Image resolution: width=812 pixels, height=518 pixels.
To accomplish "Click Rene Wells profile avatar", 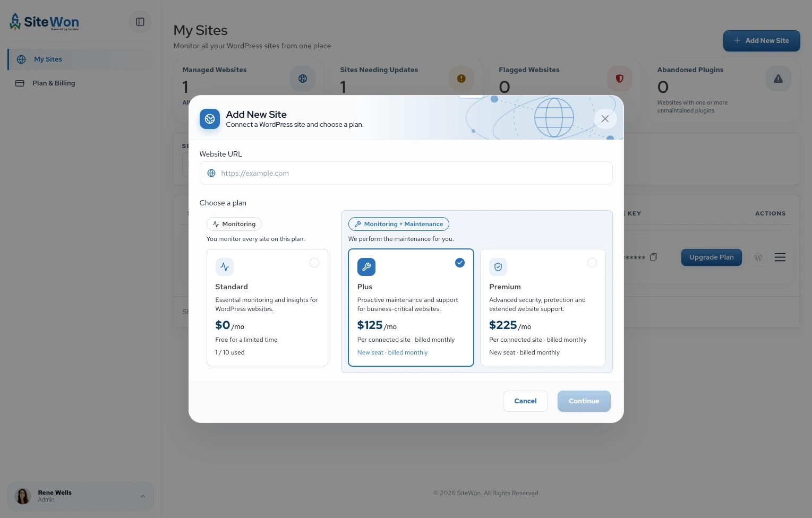I will pos(23,496).
